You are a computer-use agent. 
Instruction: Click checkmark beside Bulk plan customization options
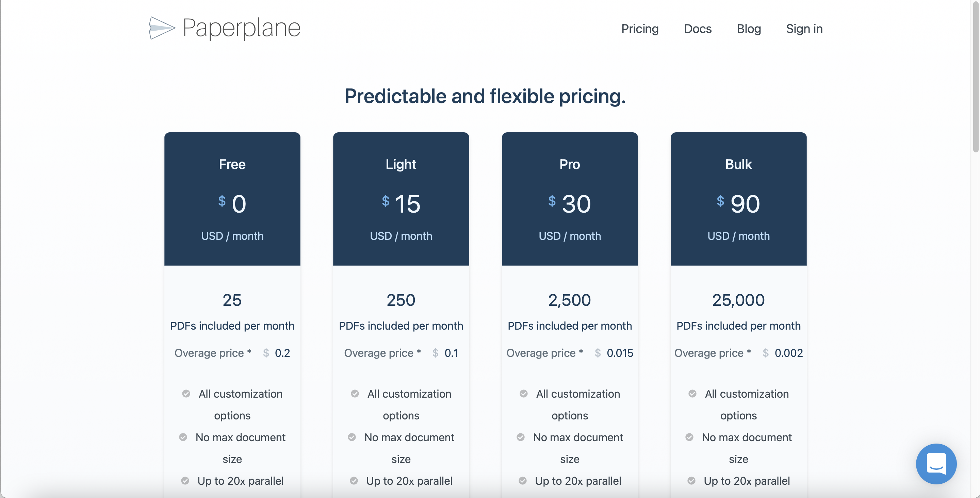tap(692, 393)
